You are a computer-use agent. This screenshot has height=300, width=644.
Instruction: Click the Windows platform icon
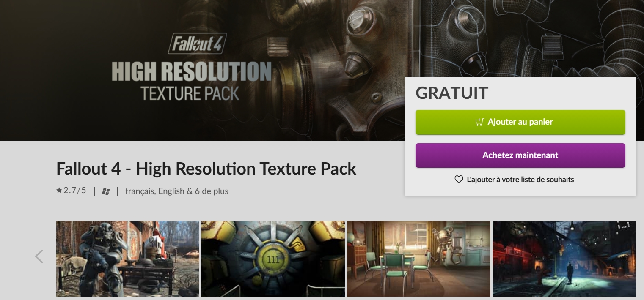106,191
